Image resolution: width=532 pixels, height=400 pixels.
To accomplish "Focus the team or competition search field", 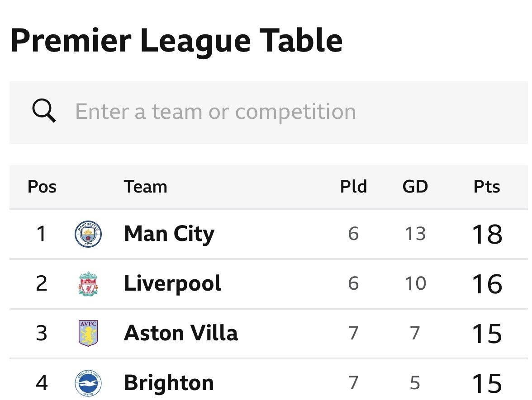I will click(x=268, y=112).
